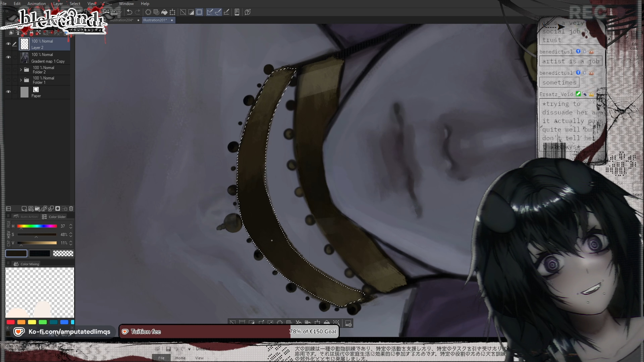Hide the Paper layer

pos(8,92)
